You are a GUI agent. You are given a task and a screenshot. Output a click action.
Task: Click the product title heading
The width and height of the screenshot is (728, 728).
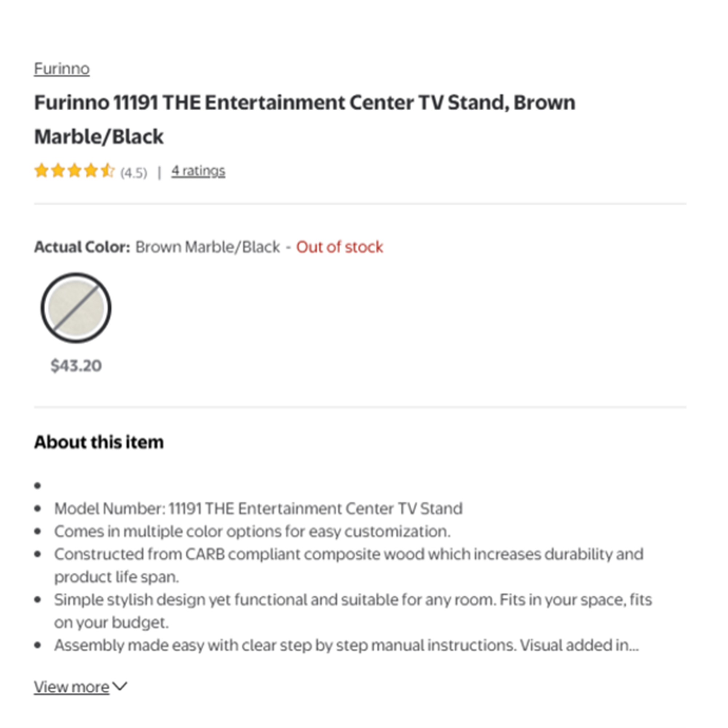305,119
